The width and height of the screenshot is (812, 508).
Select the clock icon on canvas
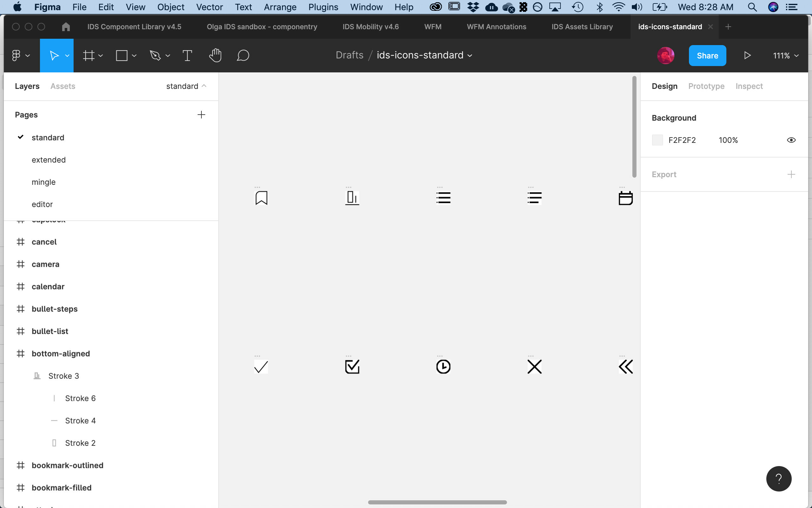click(x=443, y=366)
